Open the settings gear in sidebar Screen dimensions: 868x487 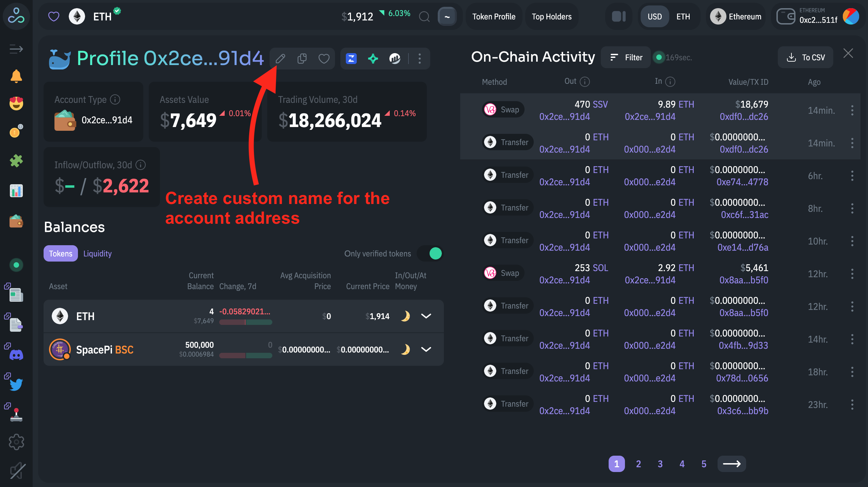16,442
